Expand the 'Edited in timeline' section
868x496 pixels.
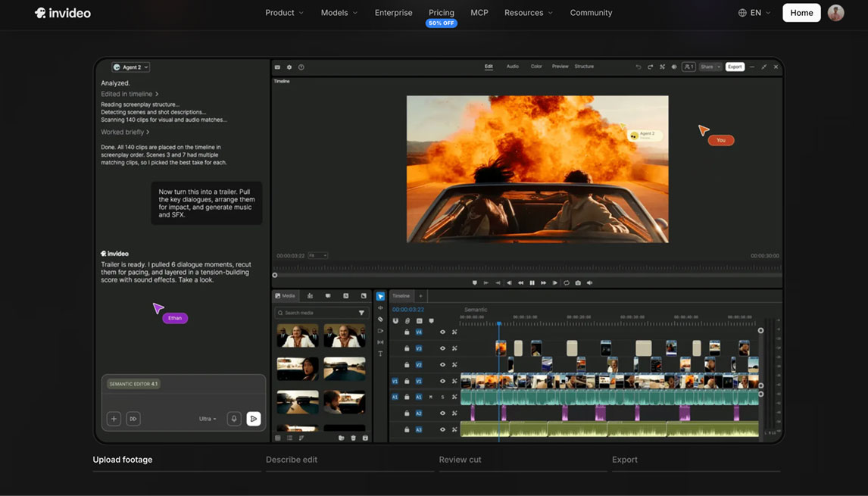[x=130, y=94]
